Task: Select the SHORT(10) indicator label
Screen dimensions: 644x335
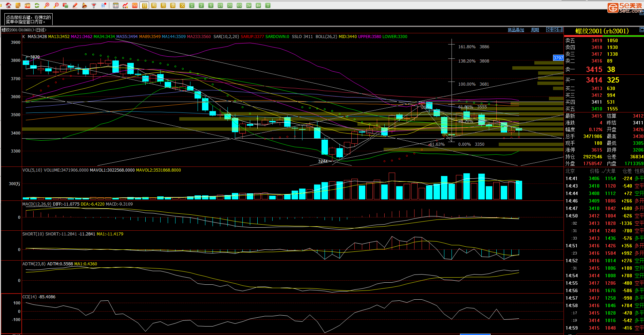Action: click(x=33, y=234)
